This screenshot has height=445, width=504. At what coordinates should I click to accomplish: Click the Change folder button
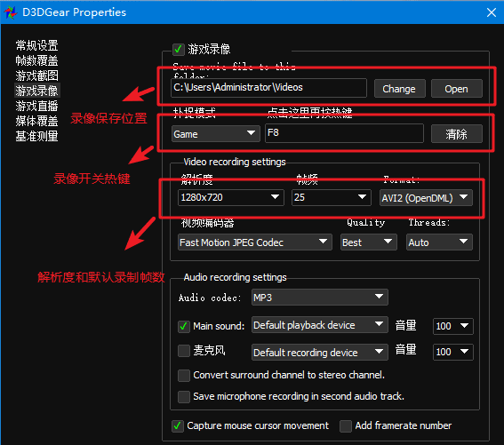point(399,89)
